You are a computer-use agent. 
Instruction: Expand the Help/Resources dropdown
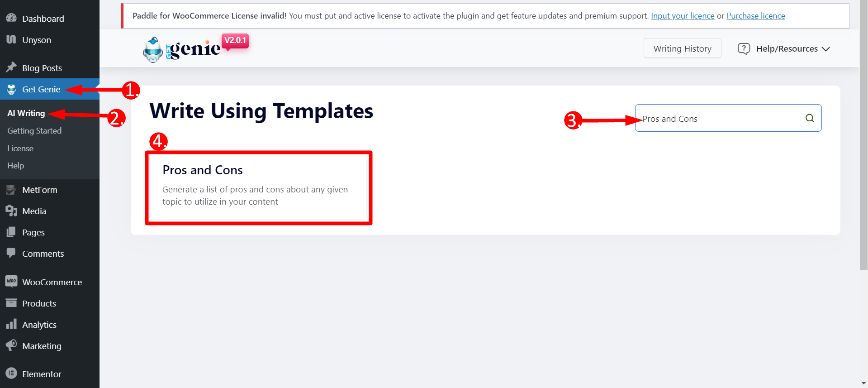coord(784,48)
